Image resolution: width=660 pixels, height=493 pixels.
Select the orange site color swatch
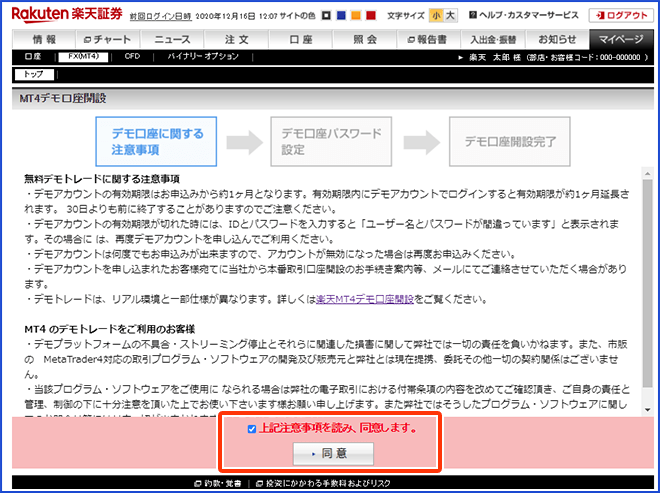pyautogui.click(x=356, y=16)
